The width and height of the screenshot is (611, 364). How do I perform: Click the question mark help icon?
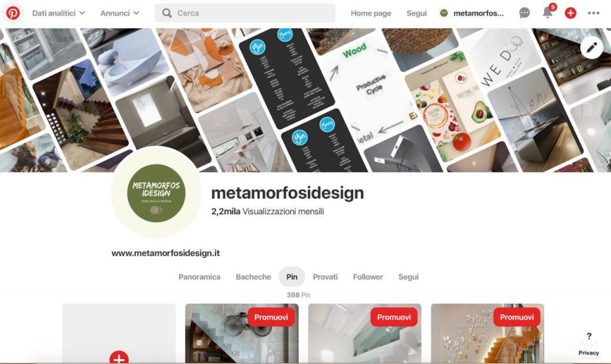[589, 336]
